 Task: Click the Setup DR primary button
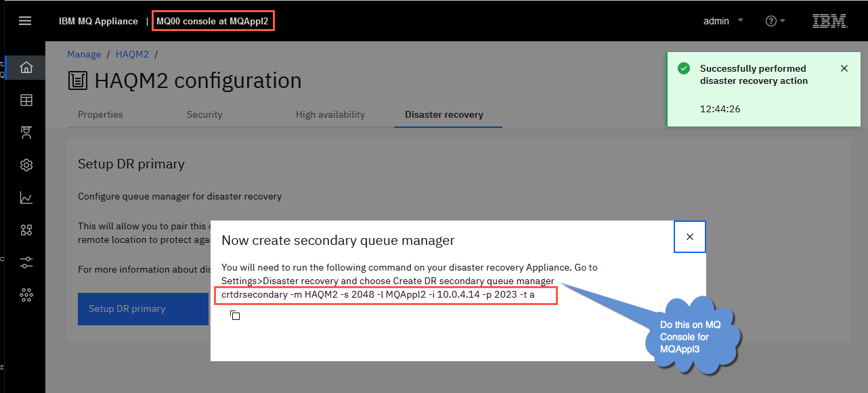(143, 308)
